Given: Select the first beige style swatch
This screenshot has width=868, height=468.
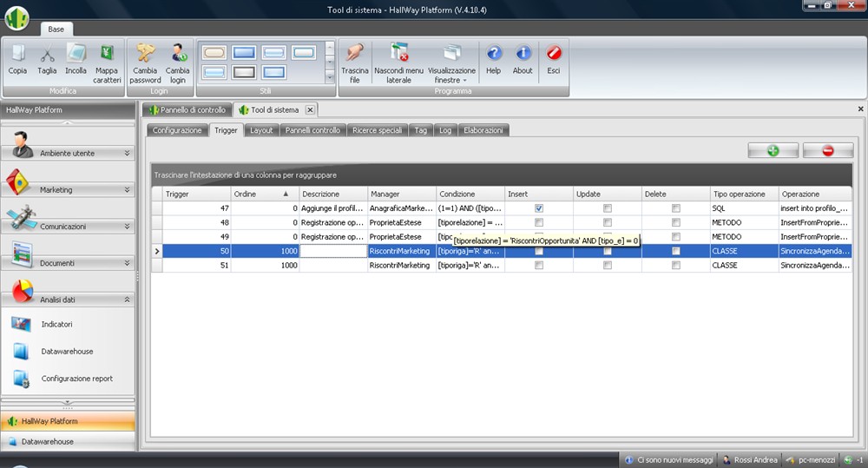Looking at the screenshot, I should 214,53.
